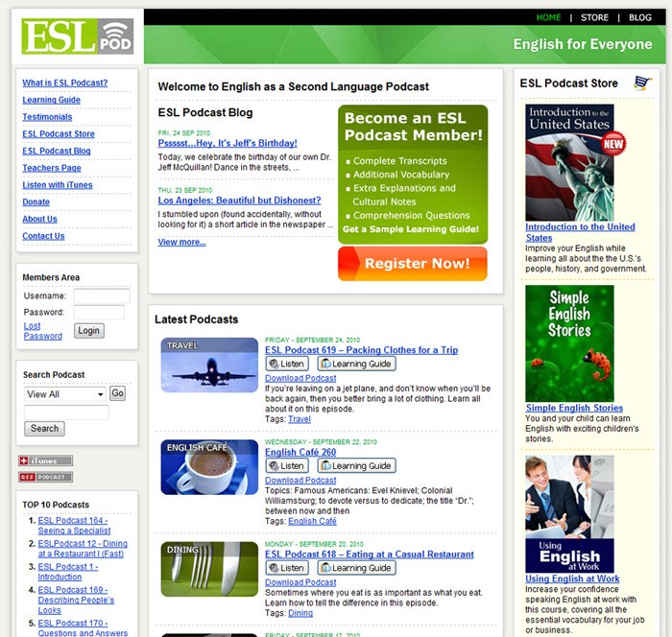672x637 pixels.
Task: Open the shopping cart icon
Action: pyautogui.click(x=642, y=83)
